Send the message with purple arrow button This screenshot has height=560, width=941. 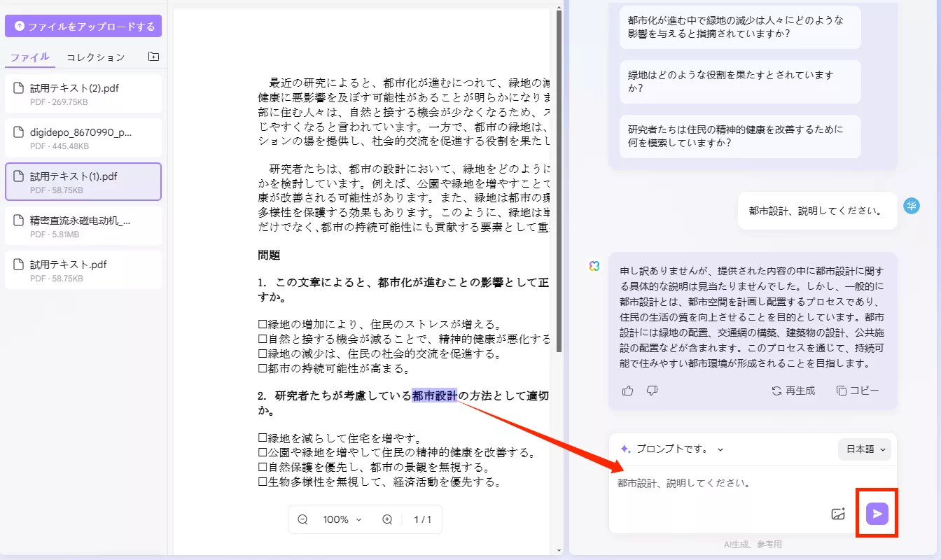coord(877,514)
